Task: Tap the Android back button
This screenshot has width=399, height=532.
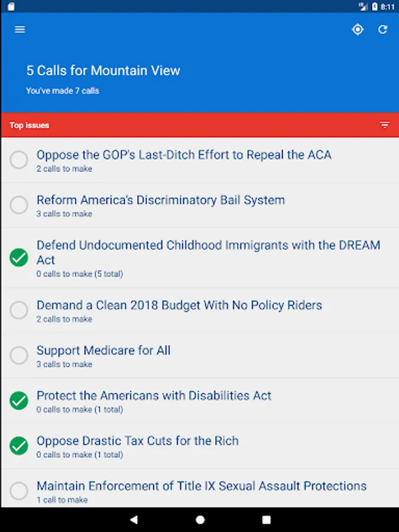Action: (134, 520)
